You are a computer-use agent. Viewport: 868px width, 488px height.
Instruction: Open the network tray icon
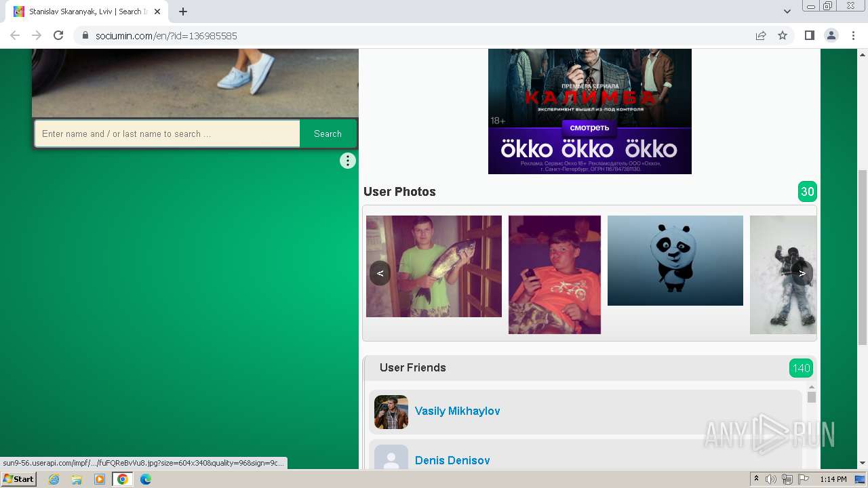787,479
